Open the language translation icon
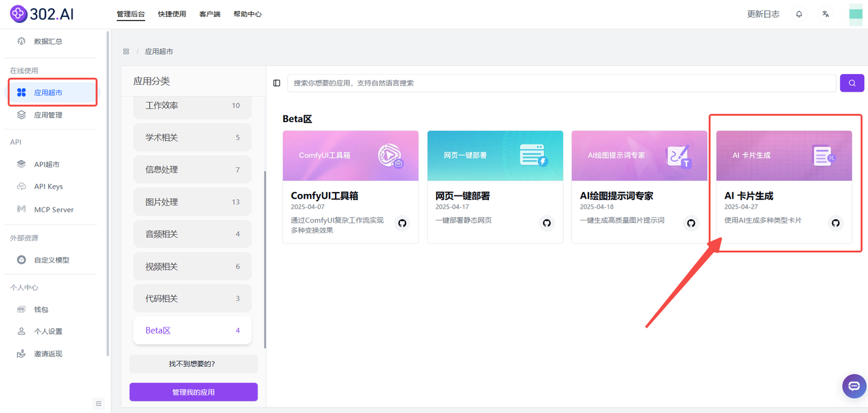 [x=825, y=14]
